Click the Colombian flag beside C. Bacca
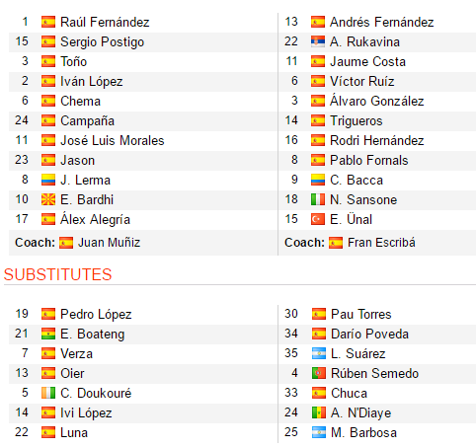 click(x=318, y=180)
